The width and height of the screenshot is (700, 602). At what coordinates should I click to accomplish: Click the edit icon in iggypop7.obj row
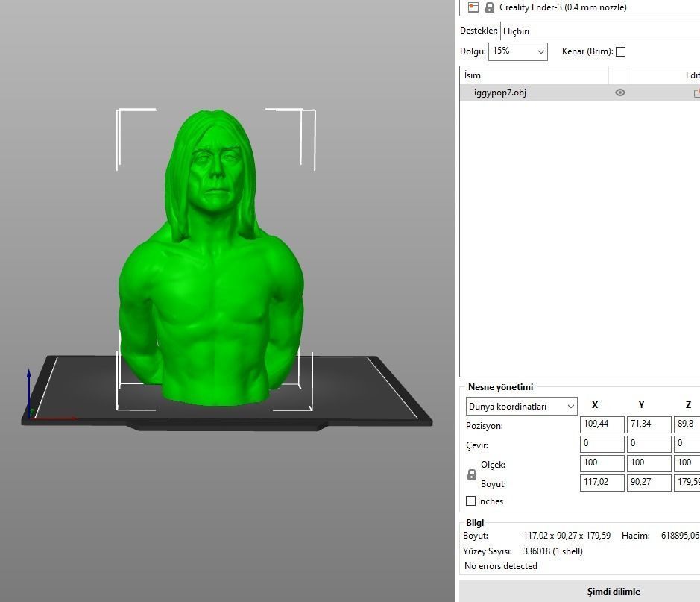696,93
